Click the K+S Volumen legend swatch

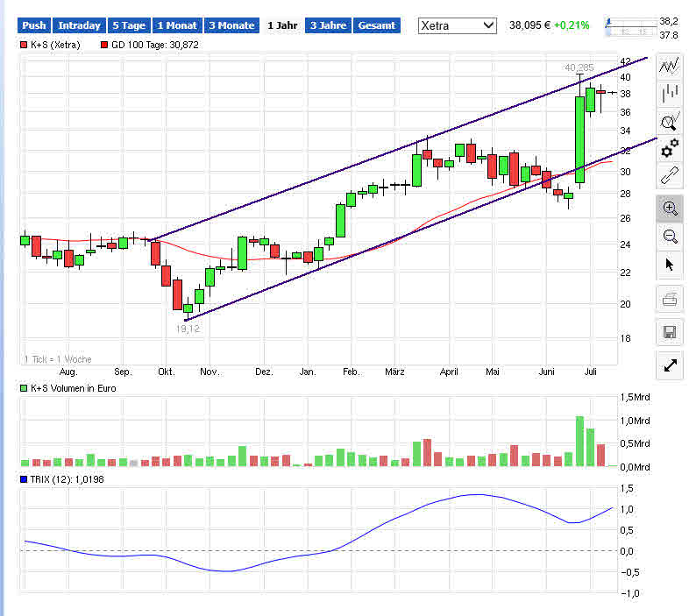click(x=24, y=388)
